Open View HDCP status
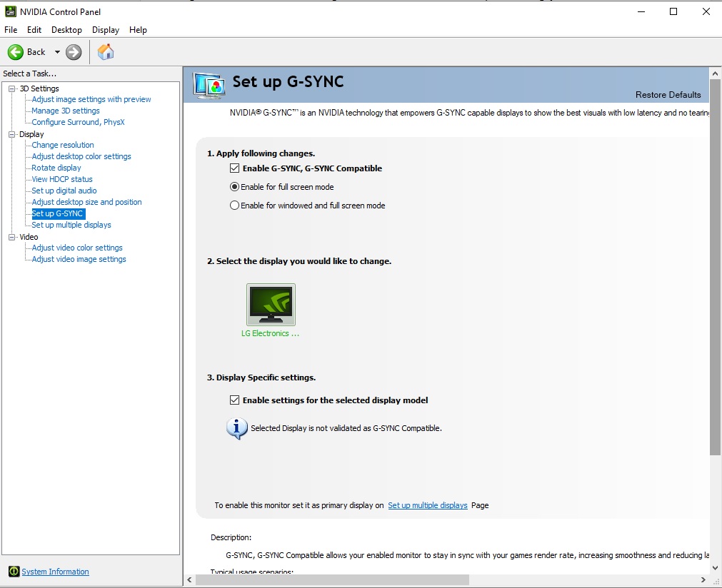The width and height of the screenshot is (722, 588). point(61,179)
